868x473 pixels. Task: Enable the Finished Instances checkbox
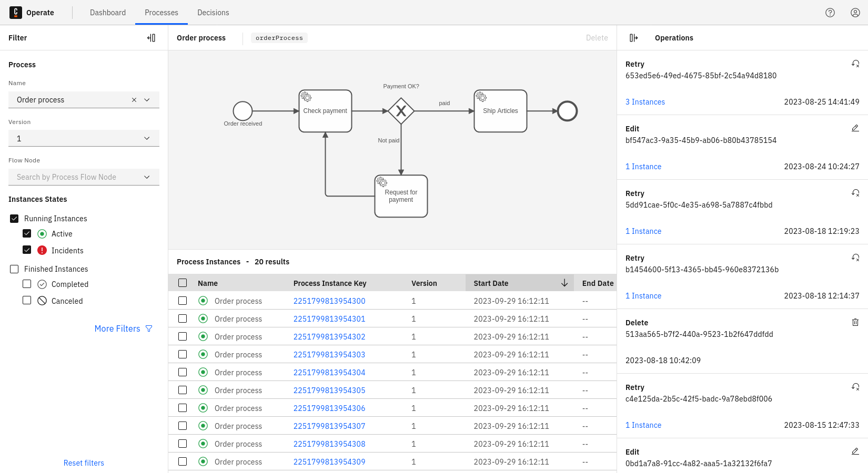pos(14,269)
